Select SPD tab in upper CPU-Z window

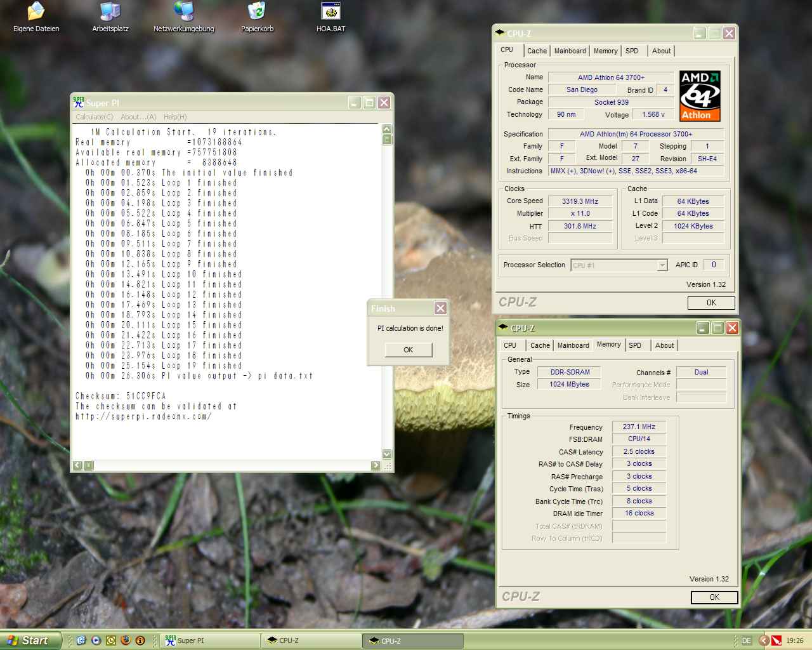pyautogui.click(x=632, y=51)
